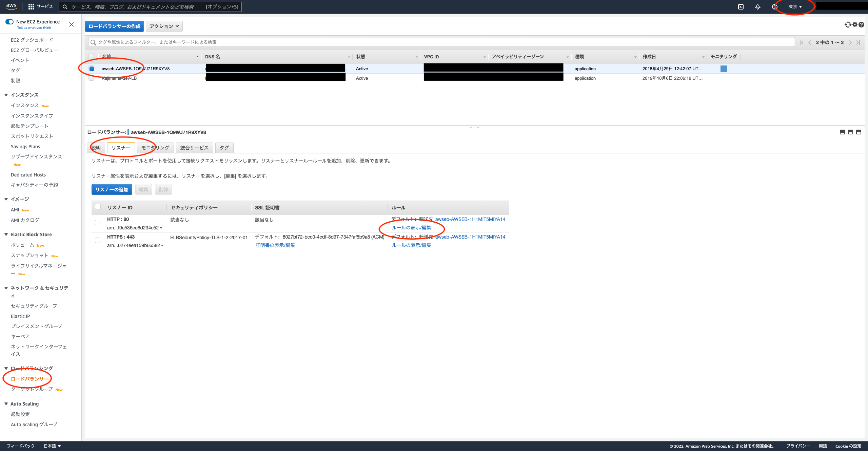Click the magnifier icon in filter box
This screenshot has width=868, height=451.
click(93, 42)
